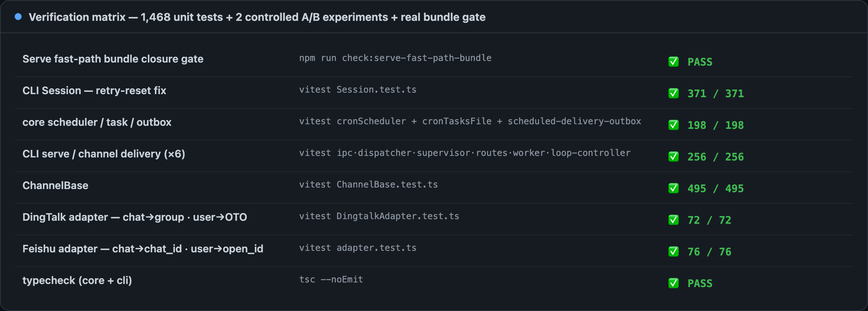
Task: Click the DingTalk adapter row label
Action: [x=135, y=217]
